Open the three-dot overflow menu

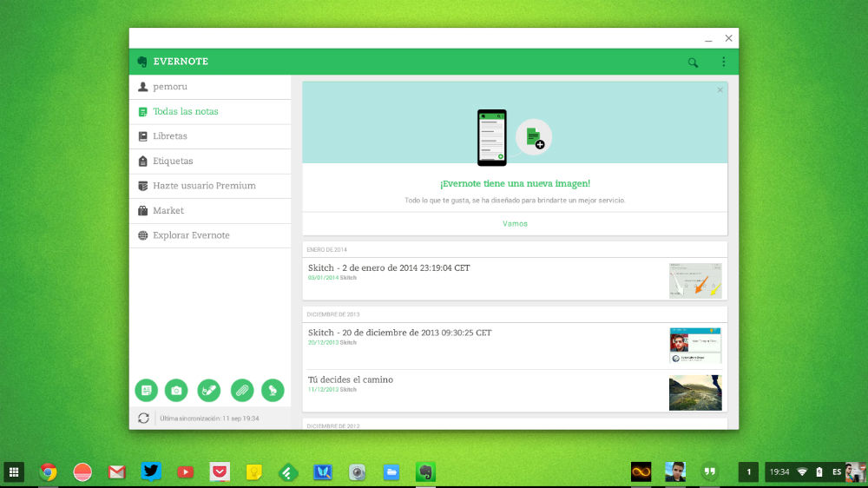724,63
